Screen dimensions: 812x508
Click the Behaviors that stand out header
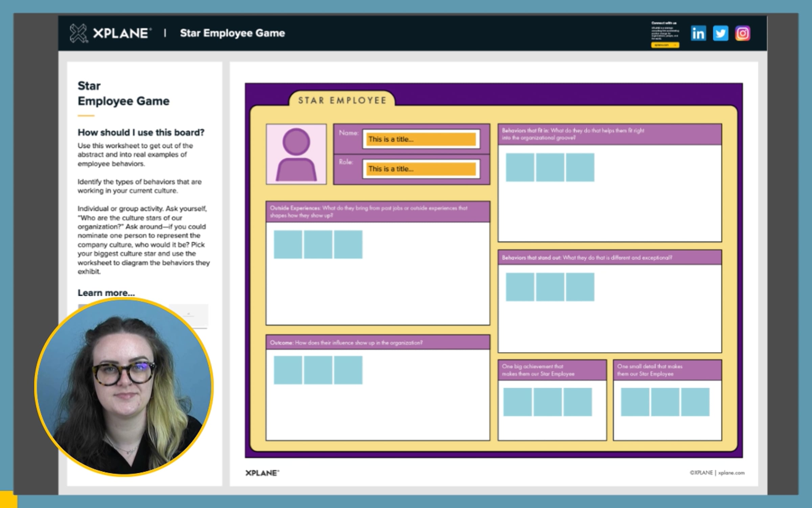pos(609,258)
